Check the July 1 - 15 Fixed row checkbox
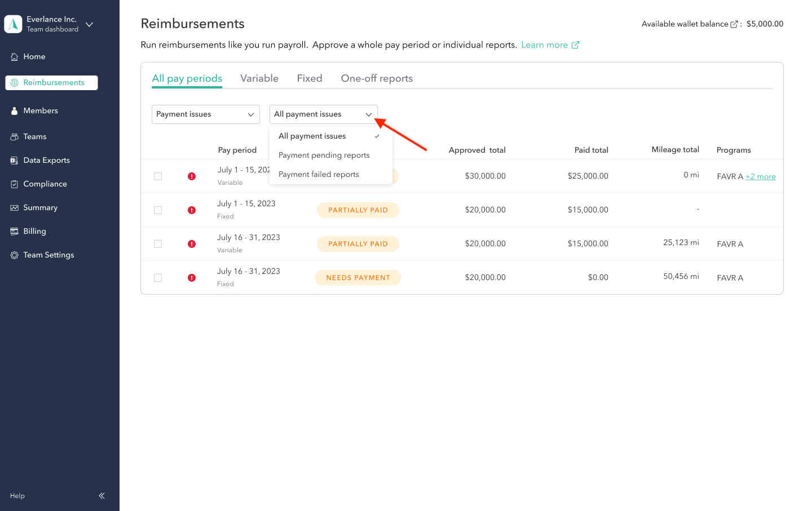The image size is (812, 511). tap(158, 210)
